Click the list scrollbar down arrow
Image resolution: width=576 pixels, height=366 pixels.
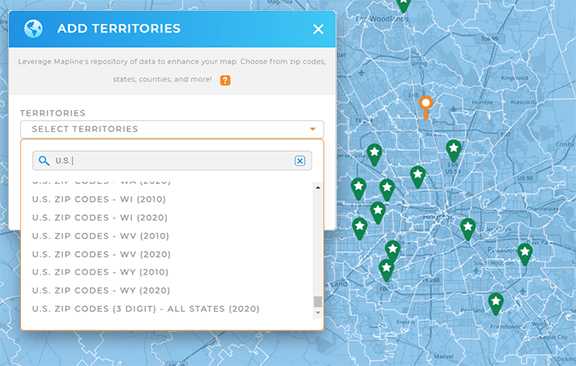(318, 313)
